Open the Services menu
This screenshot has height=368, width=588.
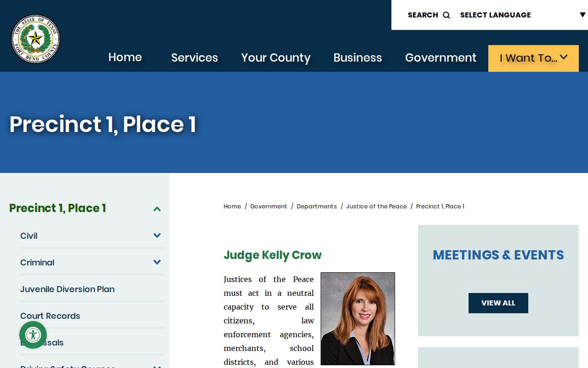195,57
